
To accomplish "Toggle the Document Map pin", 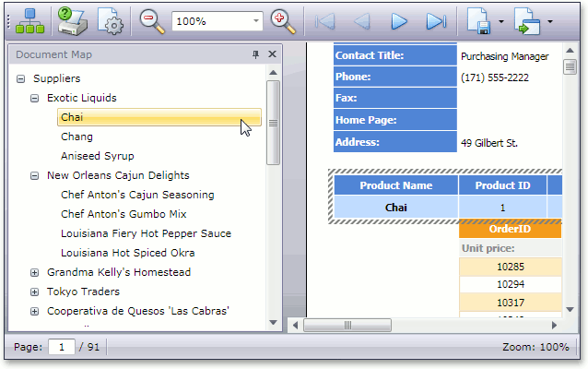I will tap(256, 54).
